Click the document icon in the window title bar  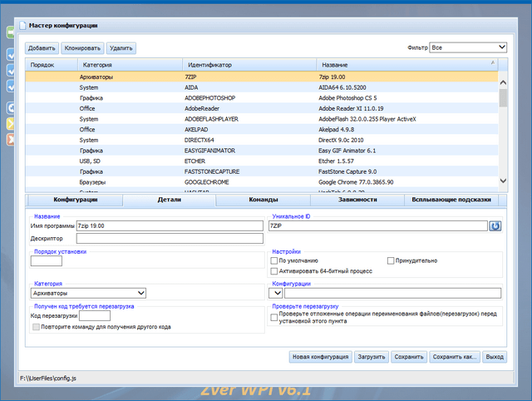tap(22, 25)
